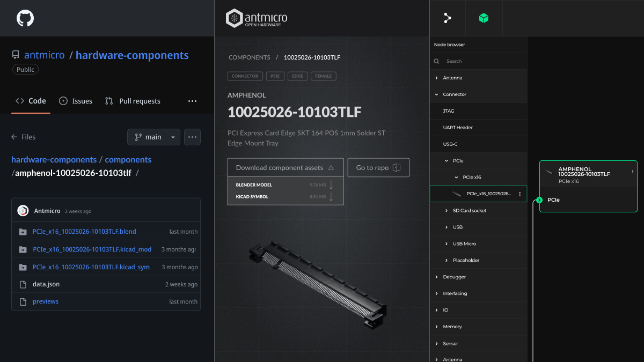
Task: Click the Node browser search field
Action: (478, 61)
